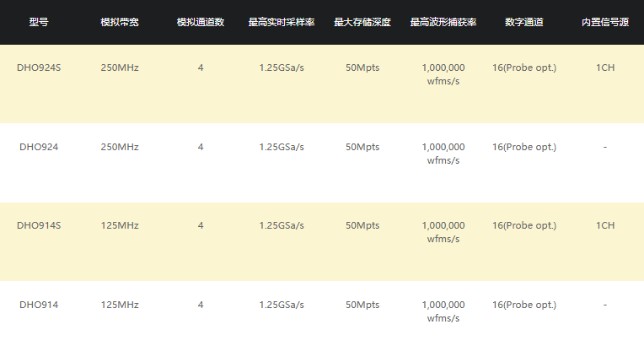Image resolution: width=644 pixels, height=346 pixels.
Task: Click the 最高实时采样率 column header
Action: click(282, 22)
